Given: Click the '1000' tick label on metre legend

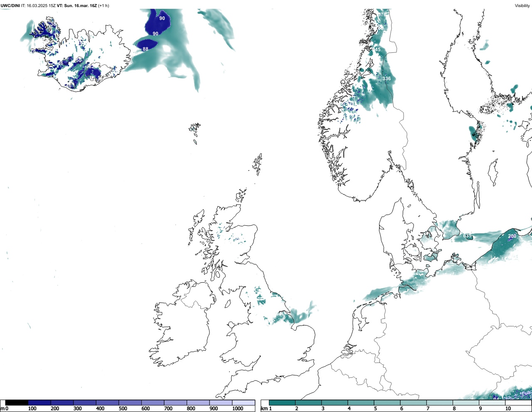Looking at the screenshot, I should (238, 409).
